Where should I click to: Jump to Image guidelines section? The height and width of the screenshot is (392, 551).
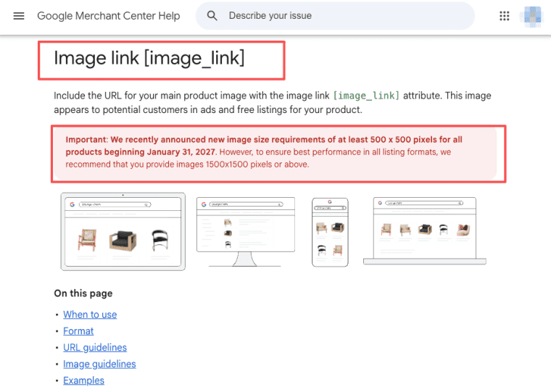coord(99,364)
